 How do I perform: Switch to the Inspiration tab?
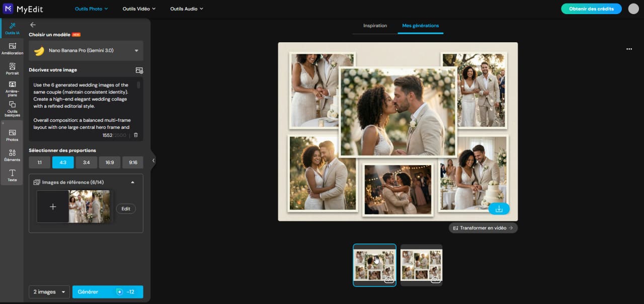[374, 26]
